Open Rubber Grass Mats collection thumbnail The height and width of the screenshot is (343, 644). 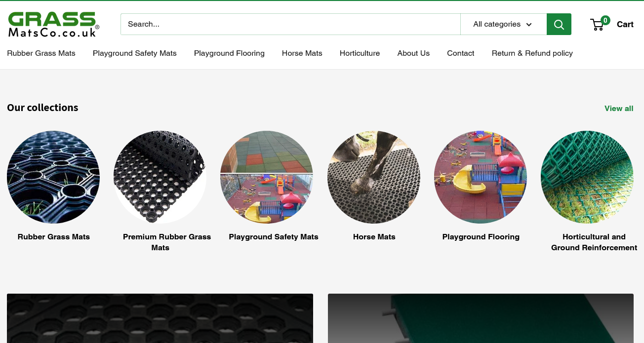(x=53, y=177)
